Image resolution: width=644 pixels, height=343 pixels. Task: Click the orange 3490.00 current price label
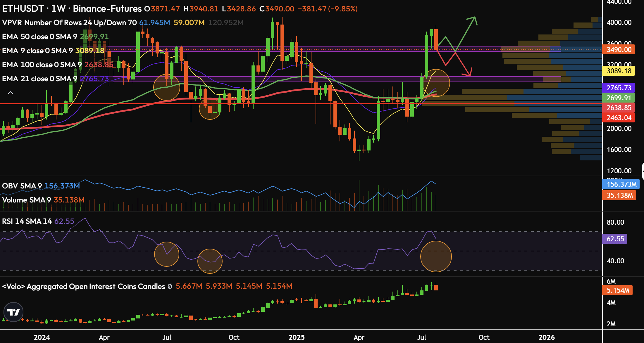[x=619, y=50]
